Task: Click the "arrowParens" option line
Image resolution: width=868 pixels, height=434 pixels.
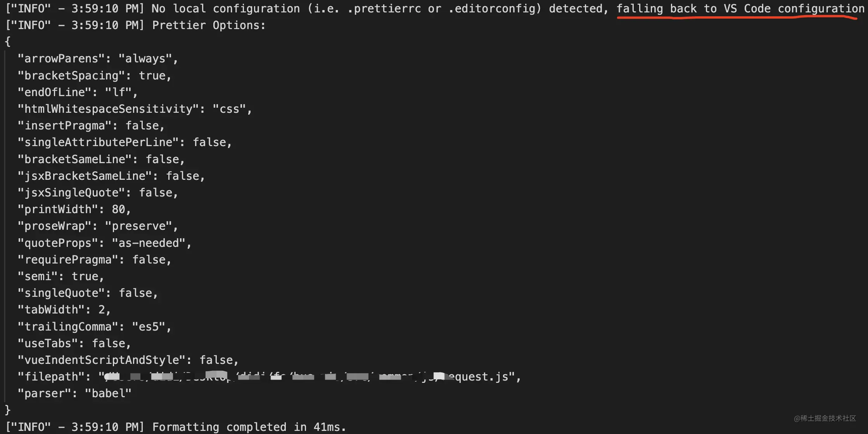Action: tap(98, 59)
